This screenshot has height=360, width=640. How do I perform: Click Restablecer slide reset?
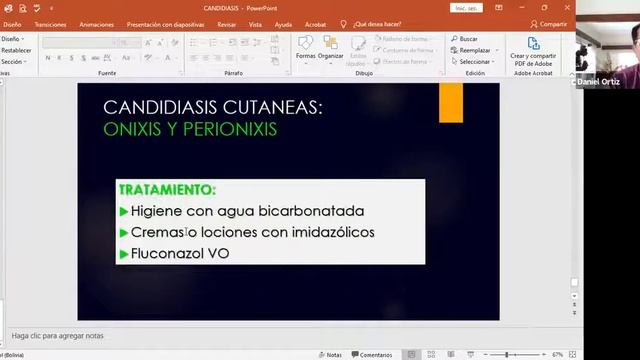tap(16, 50)
